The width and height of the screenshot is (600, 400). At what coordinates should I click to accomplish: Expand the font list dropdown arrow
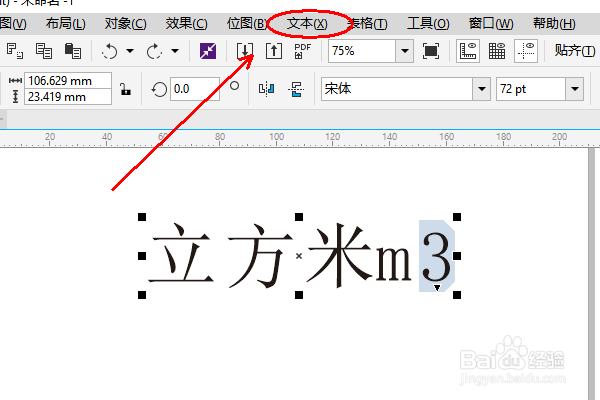click(482, 89)
